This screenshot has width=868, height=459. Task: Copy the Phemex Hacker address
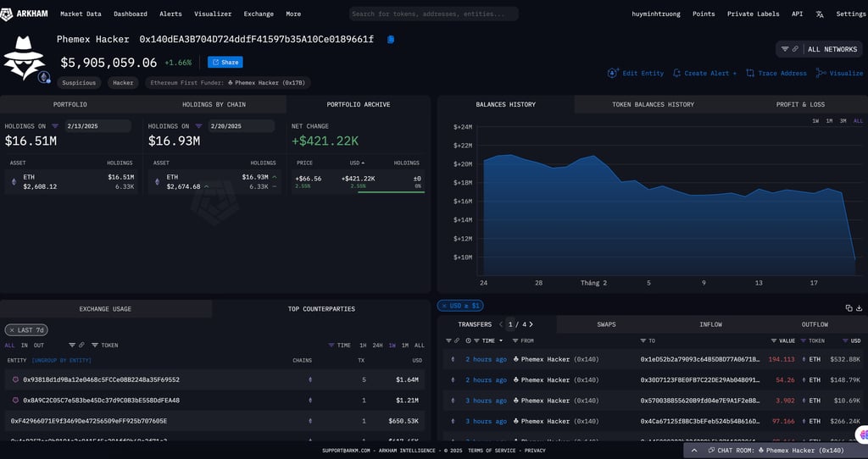[391, 39]
